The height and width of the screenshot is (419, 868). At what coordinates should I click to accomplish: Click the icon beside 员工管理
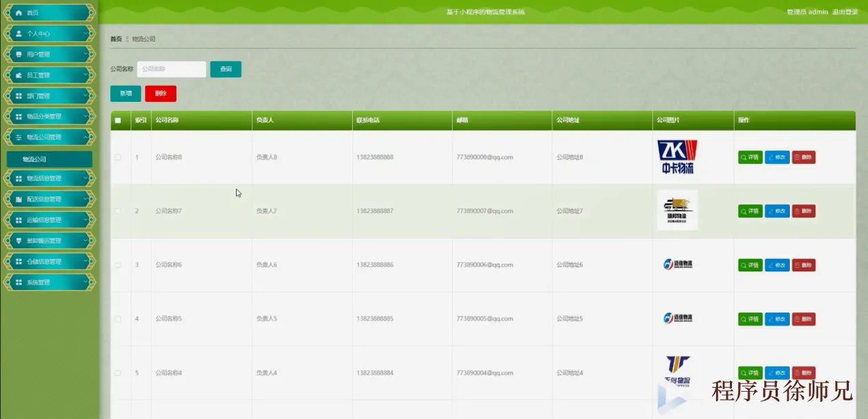19,75
